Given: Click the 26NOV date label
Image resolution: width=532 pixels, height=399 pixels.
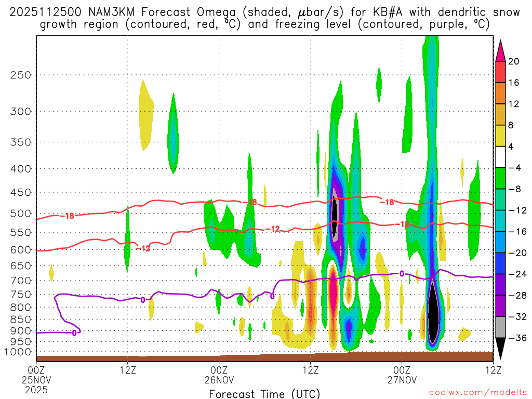Looking at the screenshot, I should (x=219, y=380).
